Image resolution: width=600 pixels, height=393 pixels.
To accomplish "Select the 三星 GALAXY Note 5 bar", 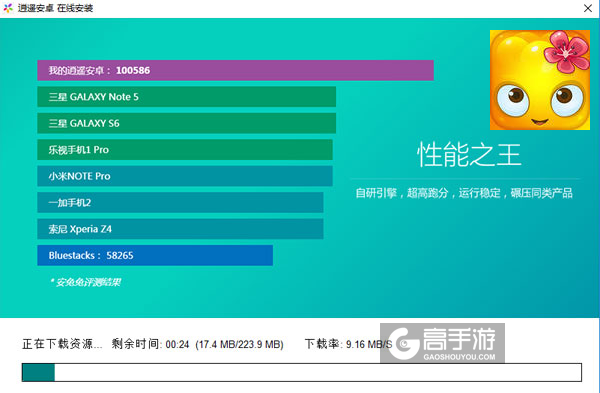I will click(x=186, y=96).
